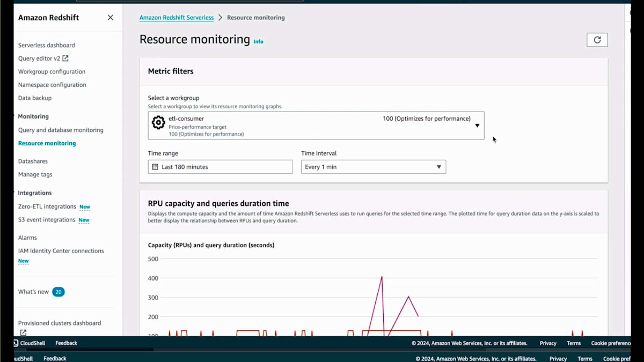
Task: Open S3 event integrations
Action: [47, 220]
